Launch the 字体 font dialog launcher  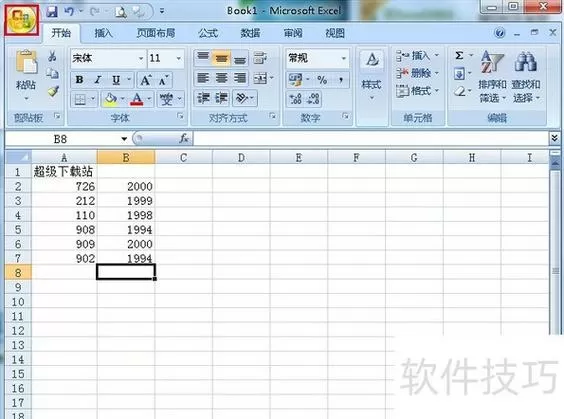click(x=181, y=116)
